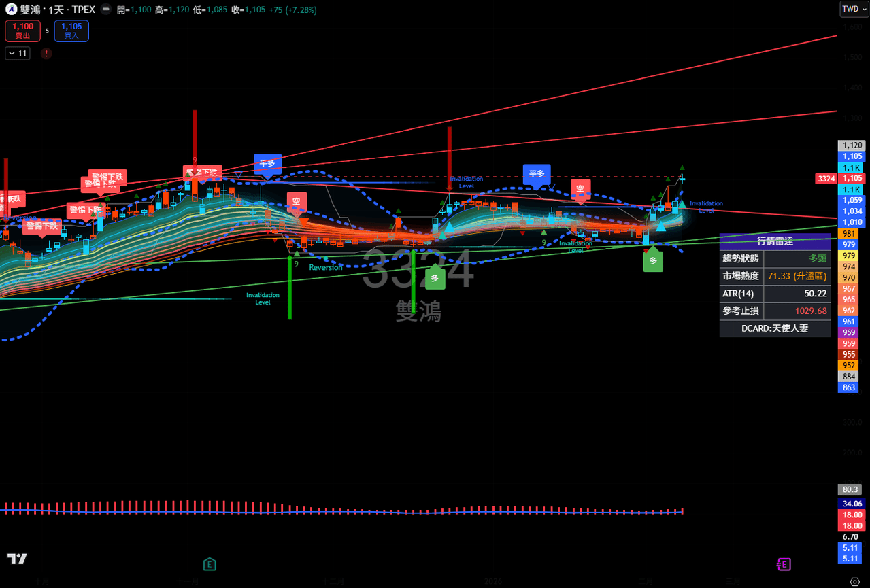Click the ATR(14) cell
Image resolution: width=870 pixels, height=588 pixels.
click(741, 294)
